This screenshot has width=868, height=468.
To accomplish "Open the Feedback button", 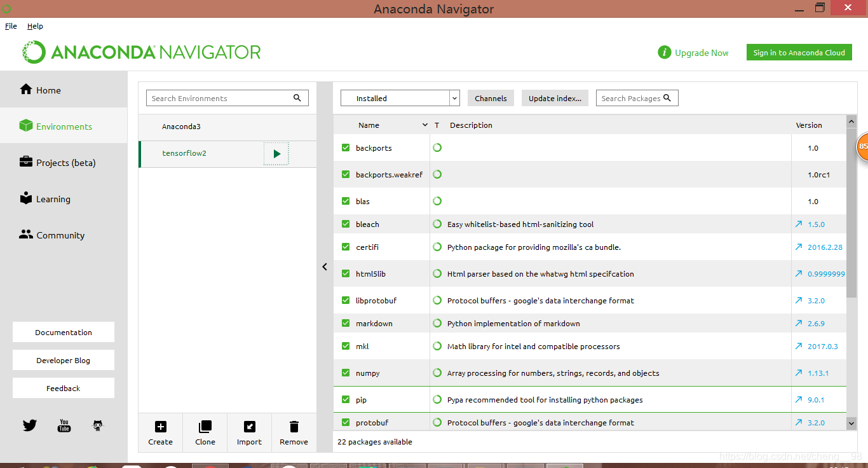I will (x=64, y=388).
